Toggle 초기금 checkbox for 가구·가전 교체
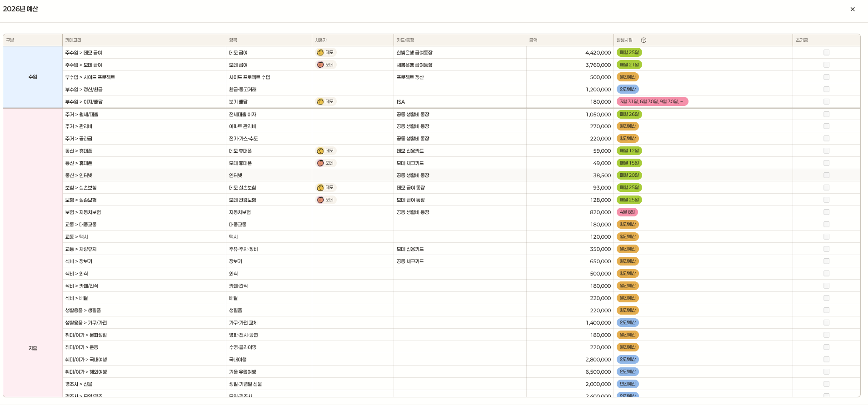This screenshot has width=868, height=406. 827,323
